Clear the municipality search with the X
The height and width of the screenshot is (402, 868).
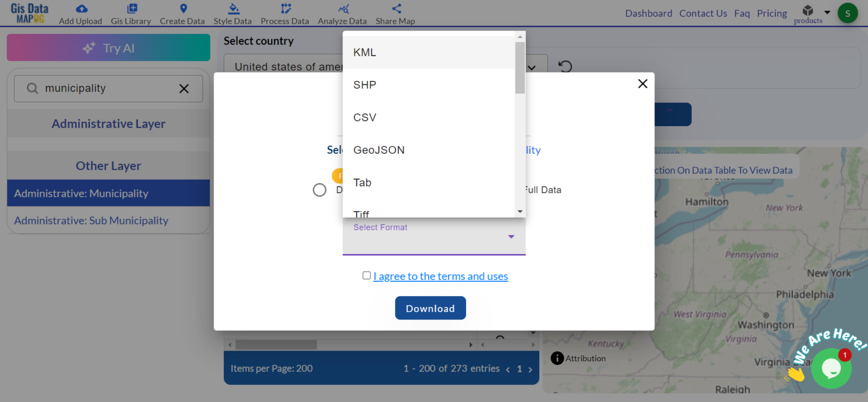183,88
